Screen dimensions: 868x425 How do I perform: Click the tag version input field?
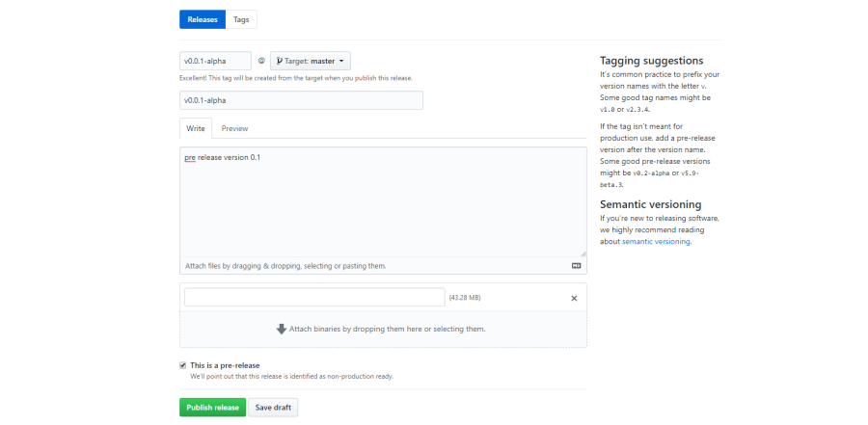tap(215, 61)
